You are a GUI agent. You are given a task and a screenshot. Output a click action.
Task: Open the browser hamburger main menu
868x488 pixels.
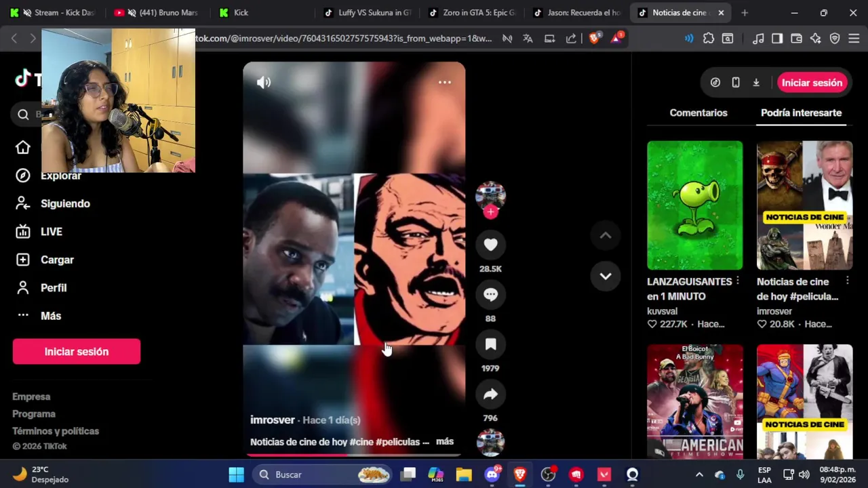click(854, 39)
